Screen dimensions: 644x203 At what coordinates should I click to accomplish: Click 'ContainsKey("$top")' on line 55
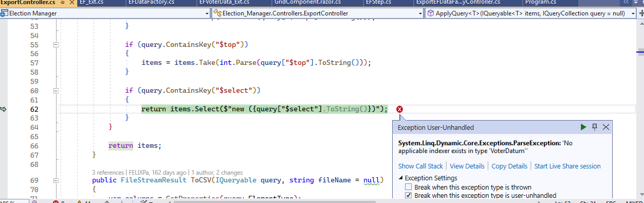click(x=207, y=45)
